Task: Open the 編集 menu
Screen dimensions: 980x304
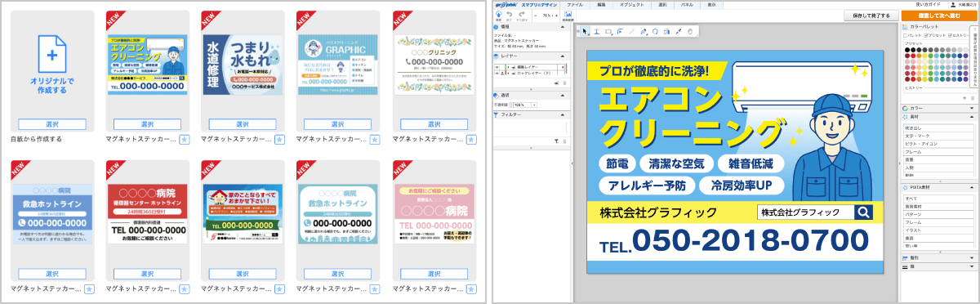Action: [x=601, y=5]
